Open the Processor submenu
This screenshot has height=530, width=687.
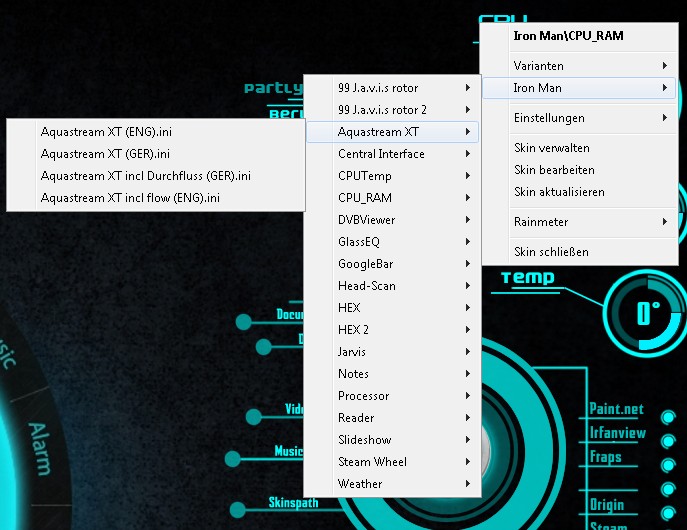(393, 396)
